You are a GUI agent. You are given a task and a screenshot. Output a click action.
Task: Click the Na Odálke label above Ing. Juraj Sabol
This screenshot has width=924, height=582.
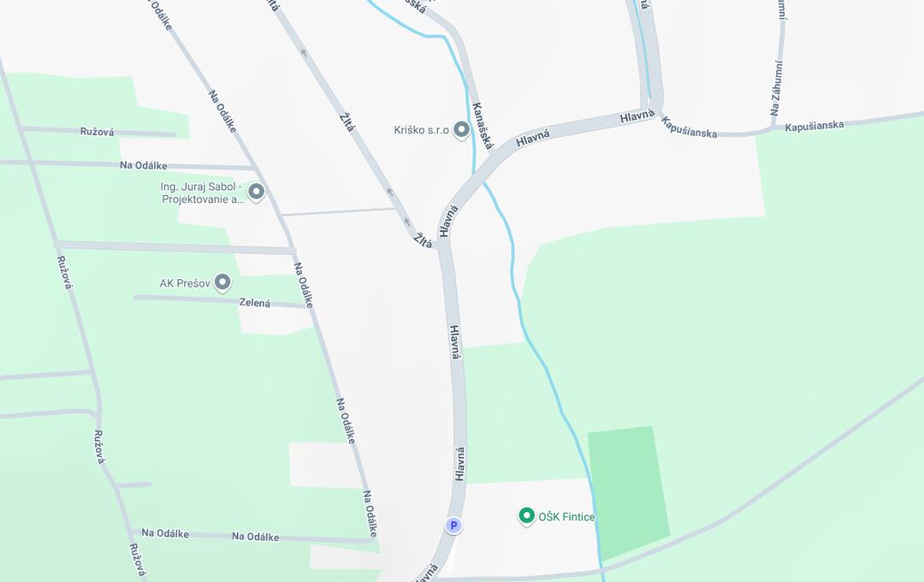143,166
